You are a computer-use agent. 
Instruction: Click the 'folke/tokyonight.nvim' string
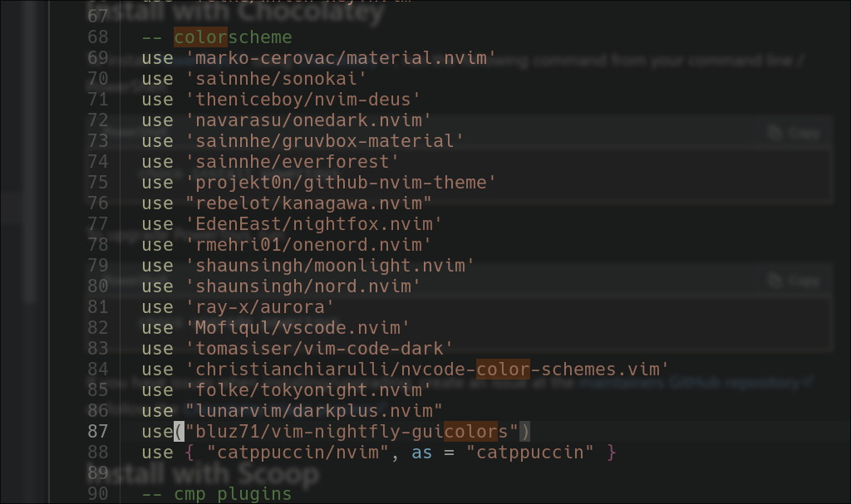(x=308, y=389)
